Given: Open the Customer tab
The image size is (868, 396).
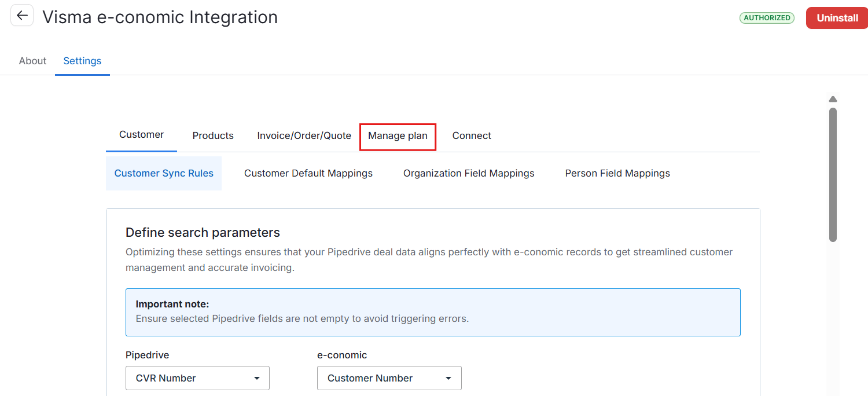Looking at the screenshot, I should (141, 135).
